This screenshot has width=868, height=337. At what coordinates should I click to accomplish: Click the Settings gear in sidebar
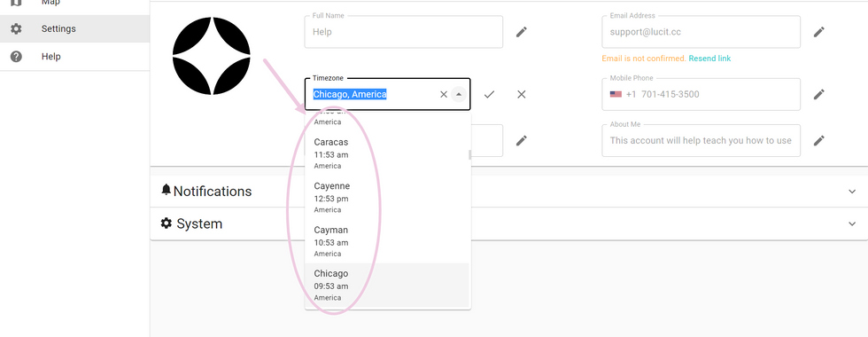click(16, 28)
